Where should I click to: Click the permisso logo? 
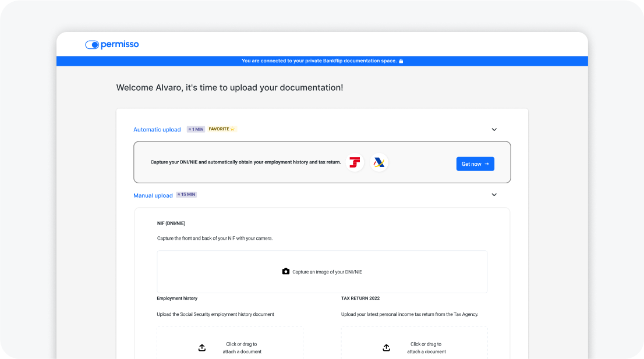[112, 44]
